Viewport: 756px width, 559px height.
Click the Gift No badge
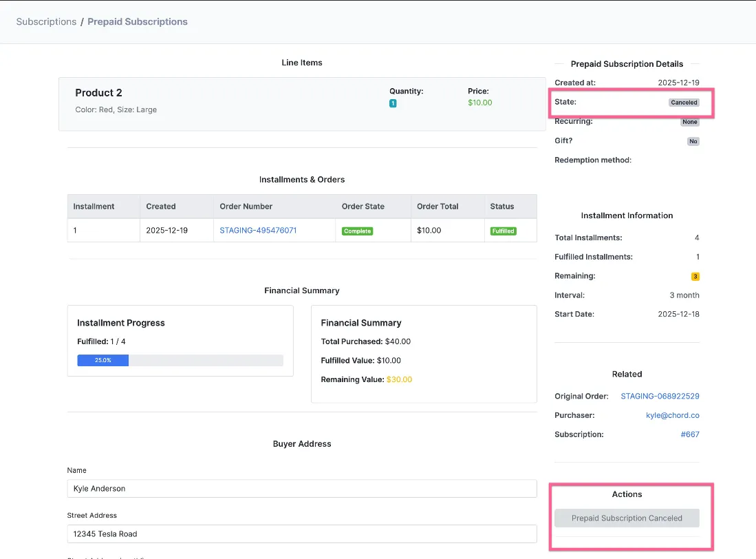pos(693,141)
